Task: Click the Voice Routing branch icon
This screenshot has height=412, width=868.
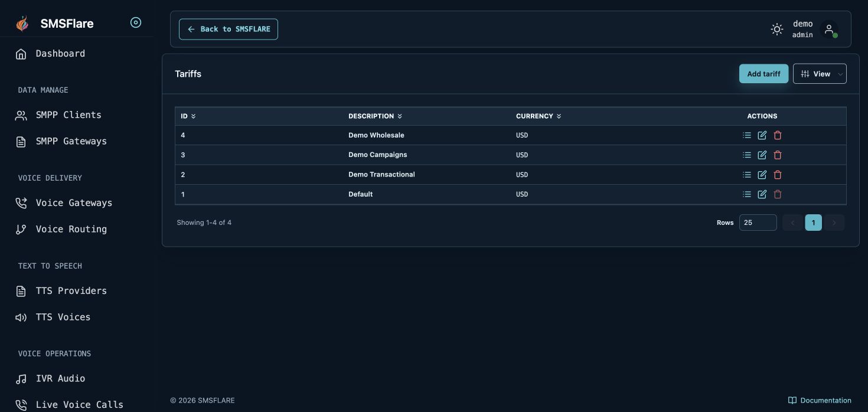Action: click(21, 230)
